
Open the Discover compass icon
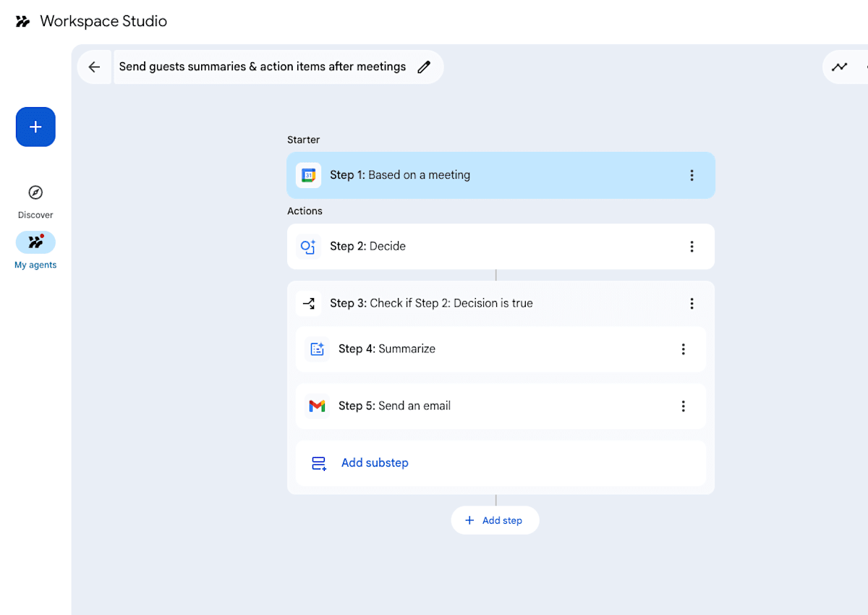35,192
